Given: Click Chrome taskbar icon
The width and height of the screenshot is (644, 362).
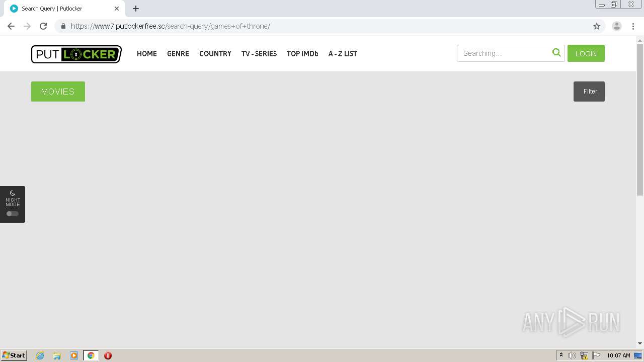Looking at the screenshot, I should [91, 355].
